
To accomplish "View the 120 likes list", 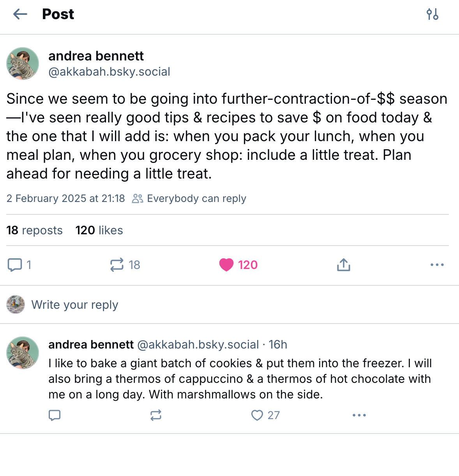I will click(99, 230).
